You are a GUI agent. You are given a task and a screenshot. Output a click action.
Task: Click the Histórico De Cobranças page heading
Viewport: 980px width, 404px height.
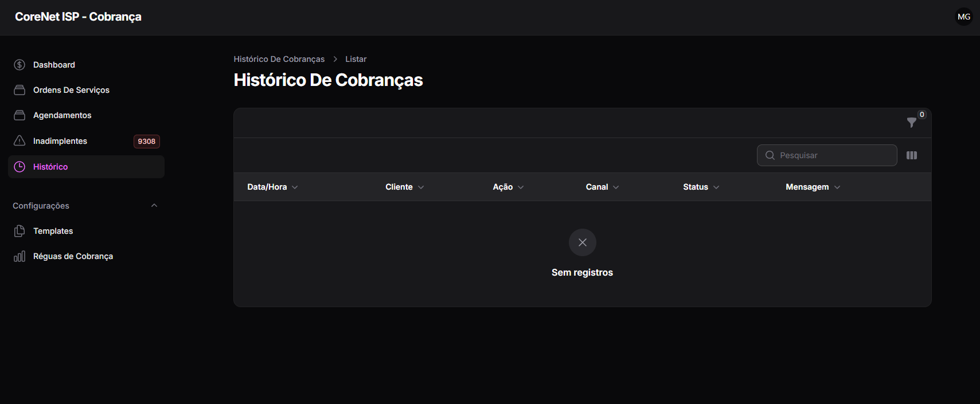point(328,80)
